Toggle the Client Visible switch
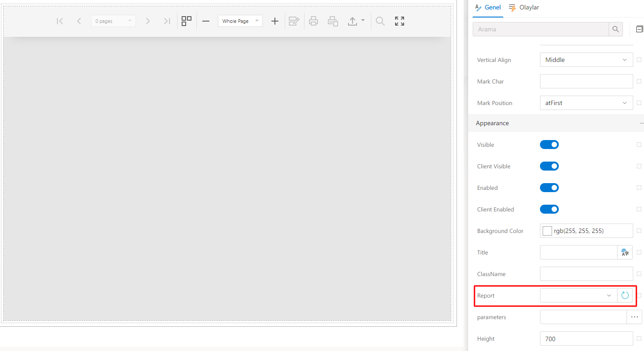This screenshot has width=644, height=351. click(549, 166)
